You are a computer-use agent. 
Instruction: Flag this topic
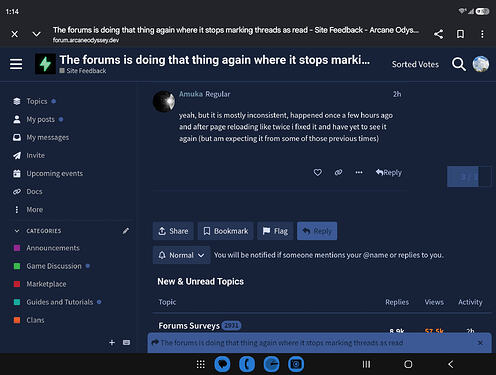point(275,231)
